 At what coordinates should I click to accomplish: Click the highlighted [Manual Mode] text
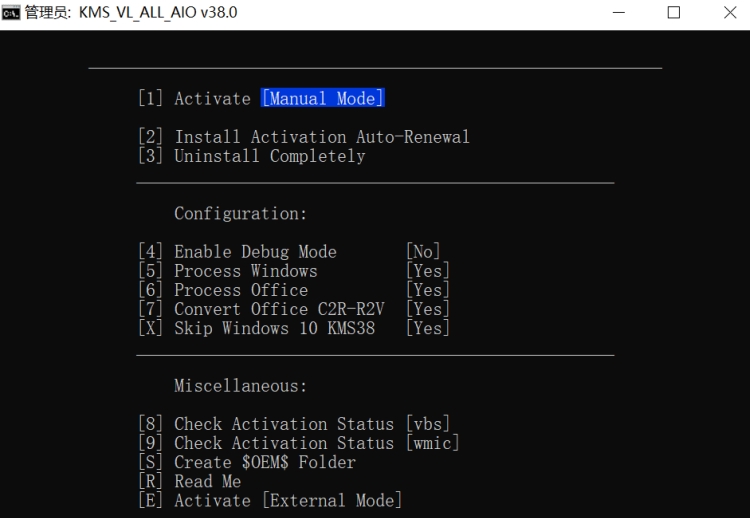tap(323, 99)
